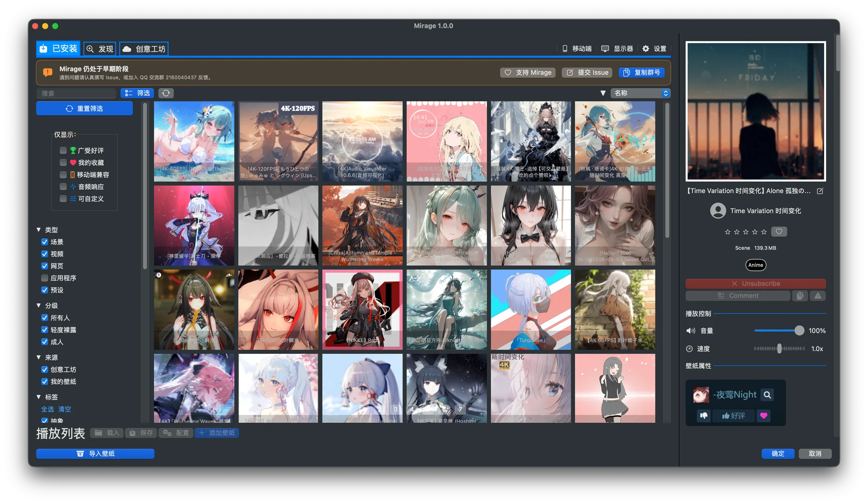Screen dimensions: 868x504
Task: Click the sort direction triangle beside 名称
Action: click(x=603, y=93)
